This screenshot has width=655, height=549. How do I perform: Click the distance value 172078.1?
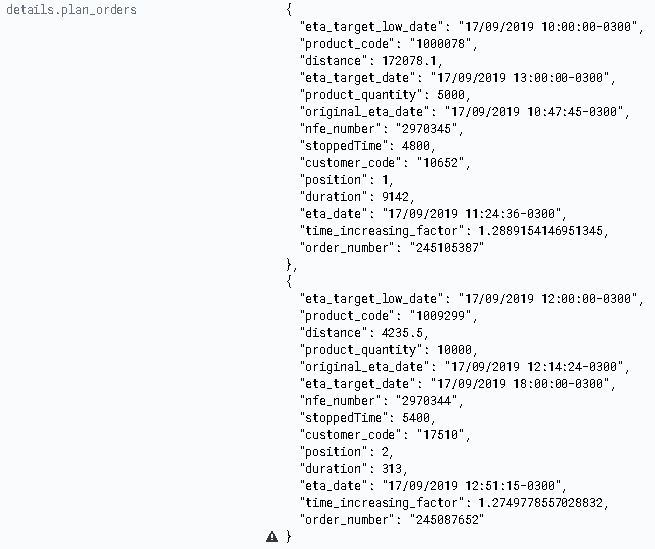pyautogui.click(x=409, y=61)
